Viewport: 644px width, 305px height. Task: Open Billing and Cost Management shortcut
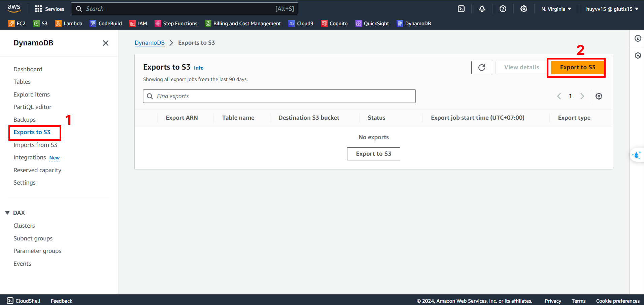pos(243,24)
